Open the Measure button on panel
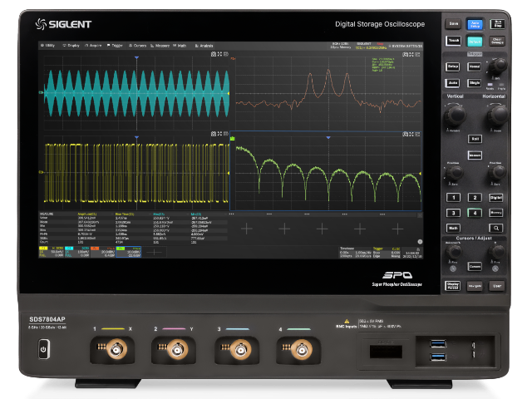The width and height of the screenshot is (532, 399). coord(475,155)
